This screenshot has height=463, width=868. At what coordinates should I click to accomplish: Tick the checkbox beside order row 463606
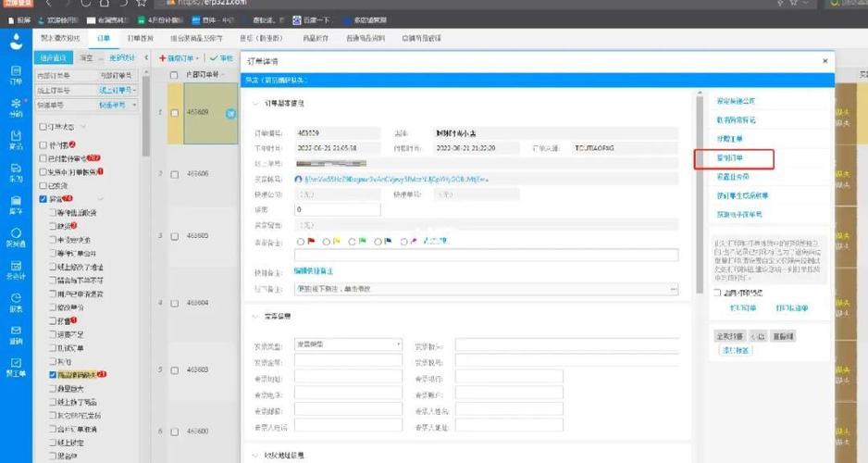[174, 174]
